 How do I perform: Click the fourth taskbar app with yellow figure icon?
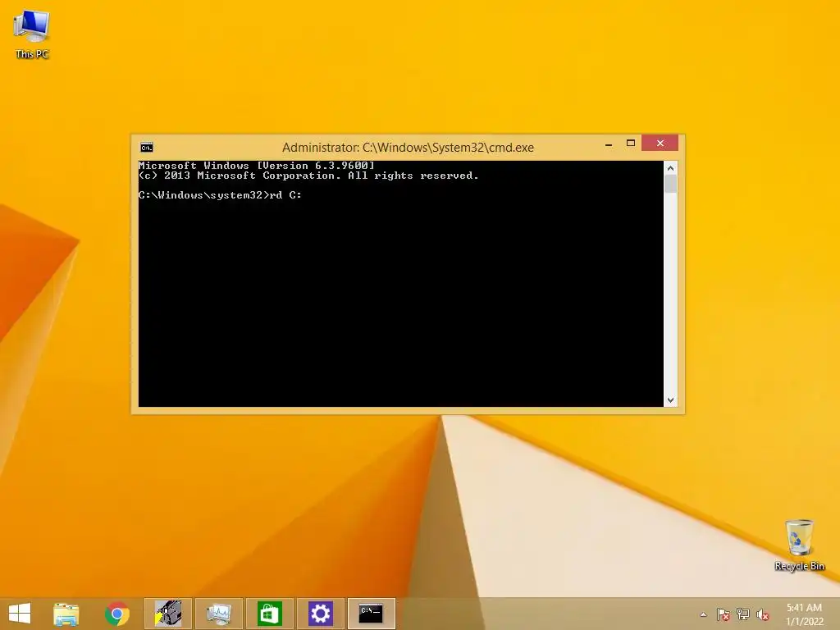(x=168, y=614)
